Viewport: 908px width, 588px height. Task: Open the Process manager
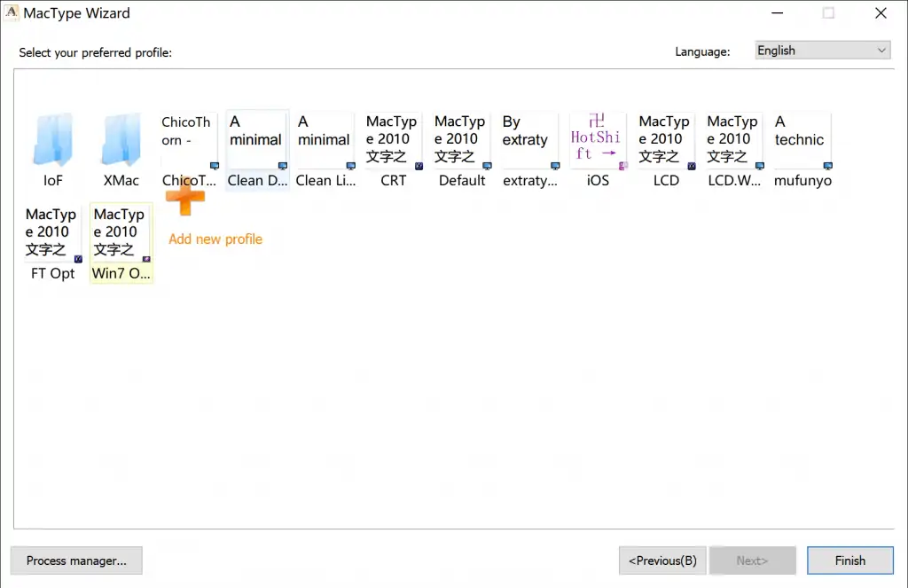pyautogui.click(x=75, y=561)
